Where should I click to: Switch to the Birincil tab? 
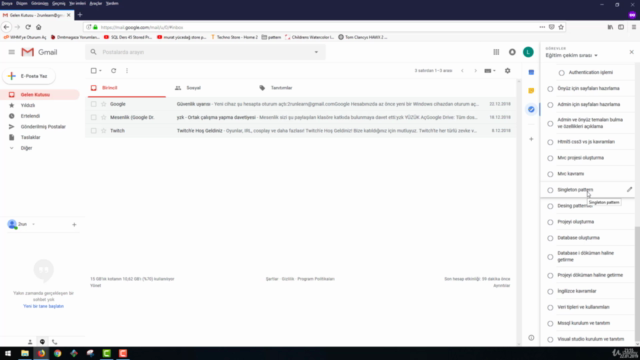click(127, 88)
